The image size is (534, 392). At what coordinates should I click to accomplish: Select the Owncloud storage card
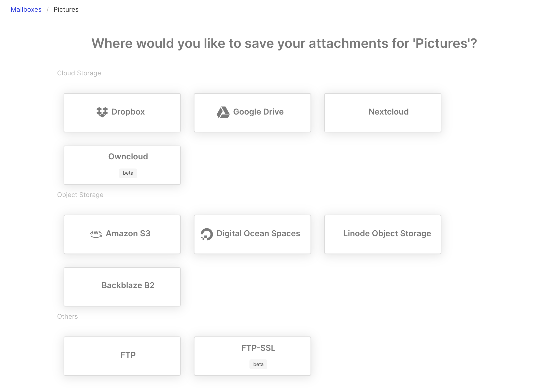pyautogui.click(x=122, y=165)
